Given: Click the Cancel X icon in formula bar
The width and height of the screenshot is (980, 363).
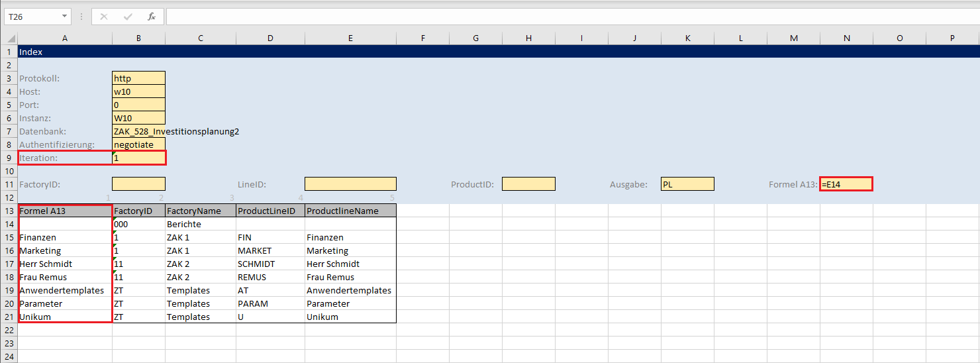Looking at the screenshot, I should [x=104, y=17].
